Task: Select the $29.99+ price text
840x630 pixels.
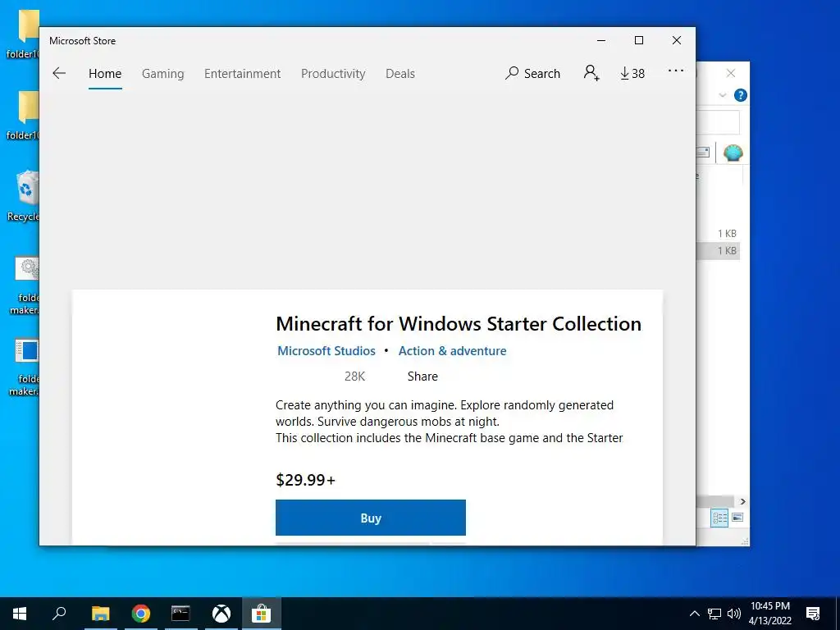Action: pos(305,479)
